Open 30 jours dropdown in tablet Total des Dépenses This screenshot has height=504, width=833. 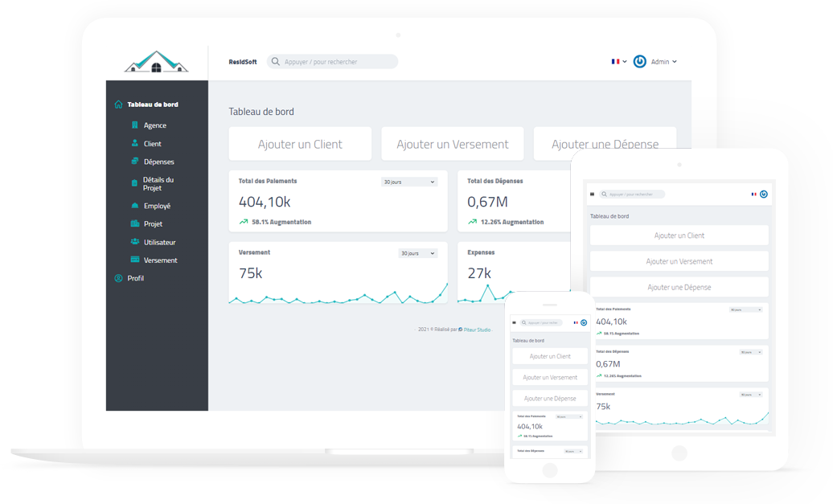click(751, 352)
